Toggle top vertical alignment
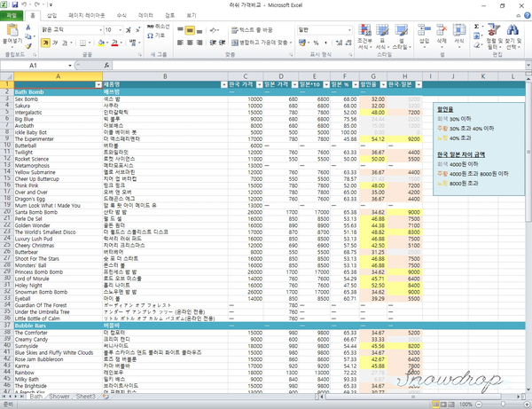532x409 pixels. coord(181,30)
